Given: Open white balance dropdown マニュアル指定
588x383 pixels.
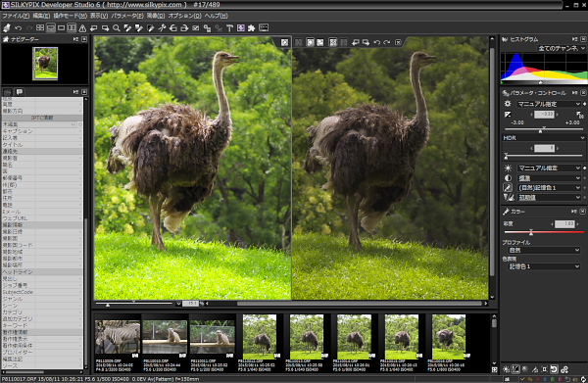Looking at the screenshot, I should click(548, 168).
